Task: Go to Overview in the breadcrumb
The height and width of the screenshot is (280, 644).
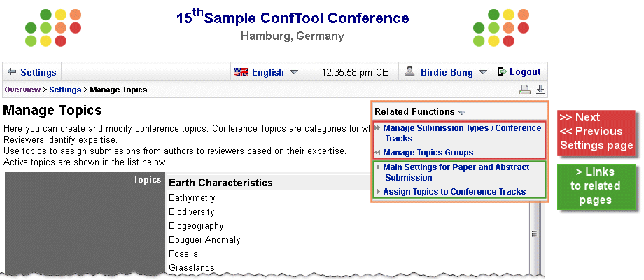Action: 22,90
